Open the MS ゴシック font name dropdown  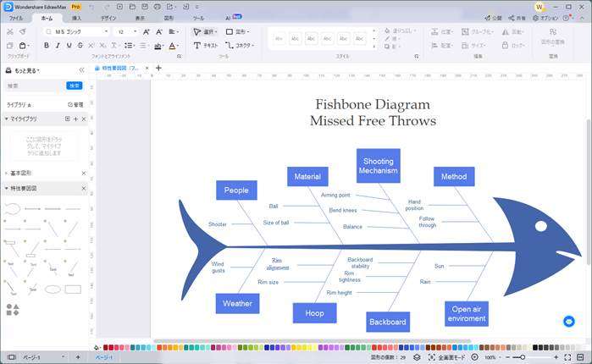76,31
